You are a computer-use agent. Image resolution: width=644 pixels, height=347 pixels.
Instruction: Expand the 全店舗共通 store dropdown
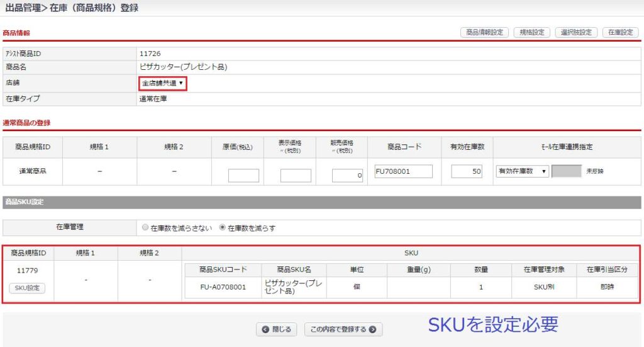[163, 83]
